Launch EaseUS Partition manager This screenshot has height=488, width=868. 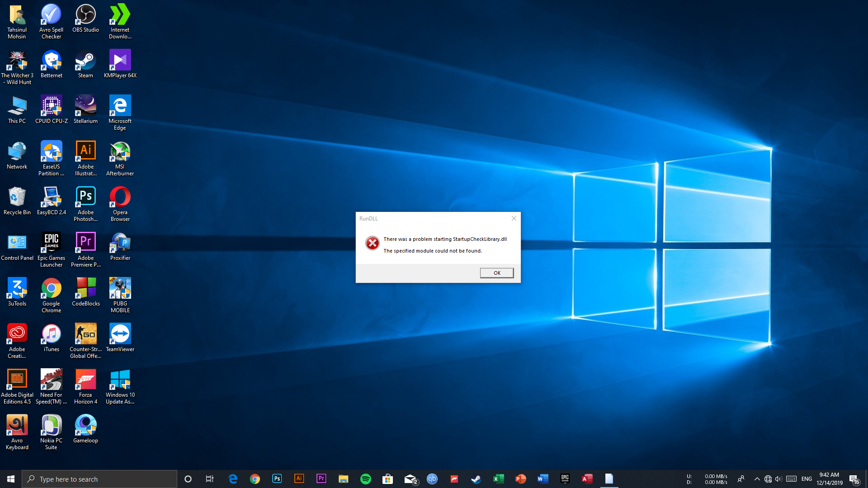51,158
